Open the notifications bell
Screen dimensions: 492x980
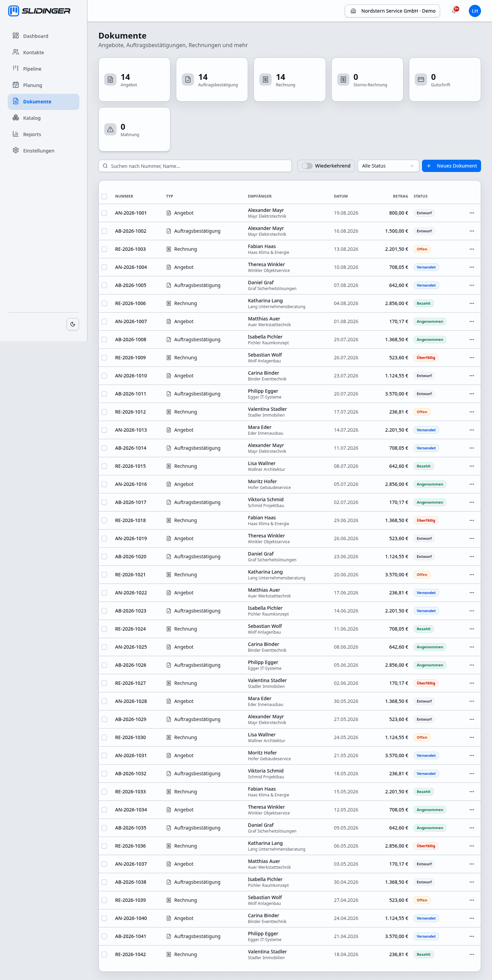coord(454,11)
